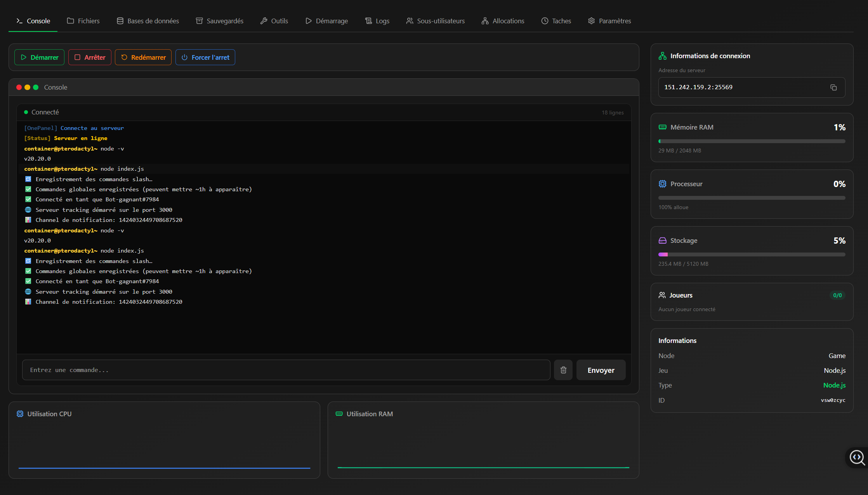Focus the console command input field
868x495 pixels.
point(286,370)
